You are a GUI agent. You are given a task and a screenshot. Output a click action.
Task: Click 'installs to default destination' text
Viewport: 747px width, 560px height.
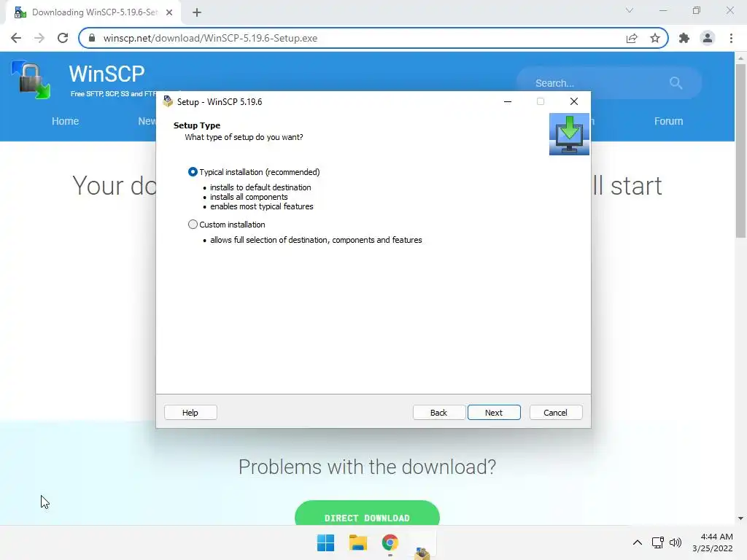(260, 187)
